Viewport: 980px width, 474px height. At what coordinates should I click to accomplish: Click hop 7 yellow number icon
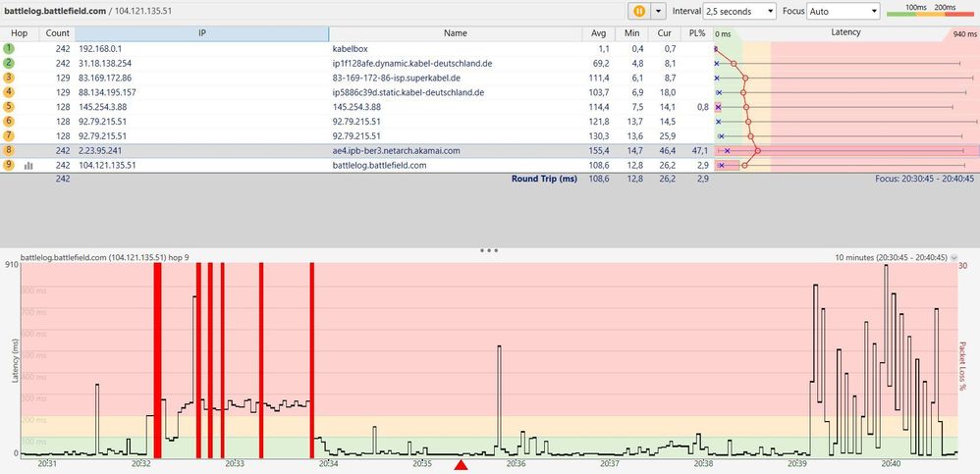[x=8, y=135]
